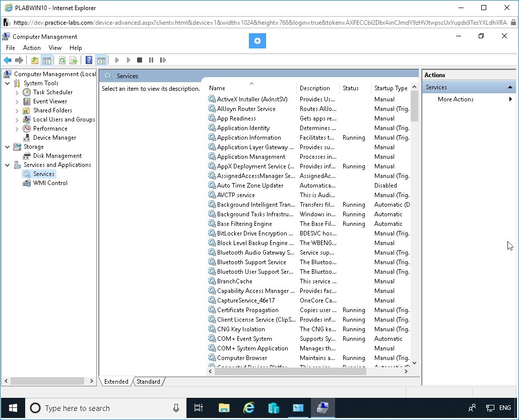
Task: Click the Export List toolbar icon
Action: coord(74,60)
